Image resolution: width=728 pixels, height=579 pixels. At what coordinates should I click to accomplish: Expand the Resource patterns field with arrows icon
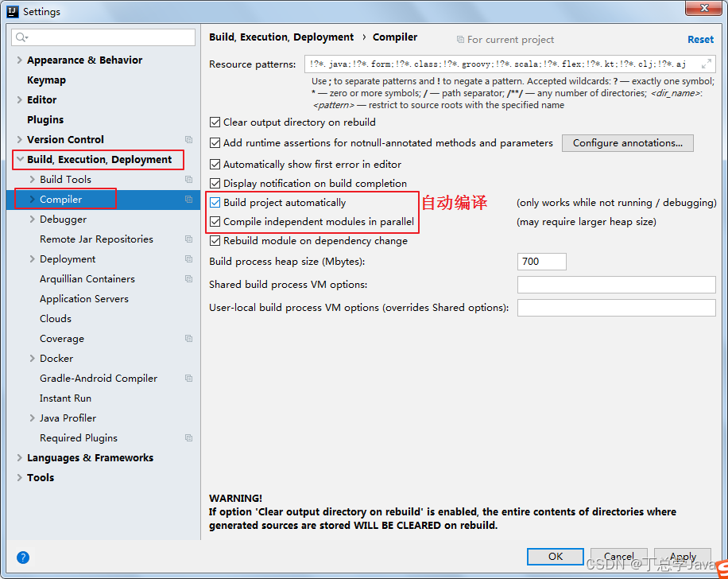(707, 64)
